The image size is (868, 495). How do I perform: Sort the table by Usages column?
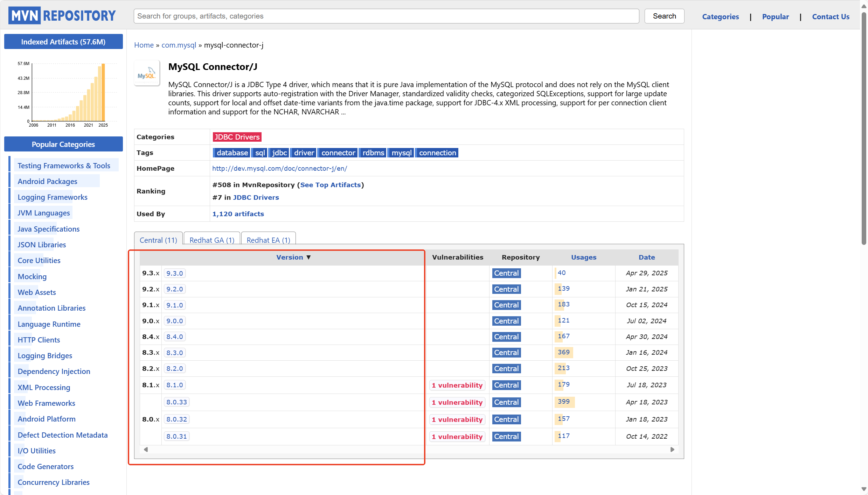[x=583, y=257]
